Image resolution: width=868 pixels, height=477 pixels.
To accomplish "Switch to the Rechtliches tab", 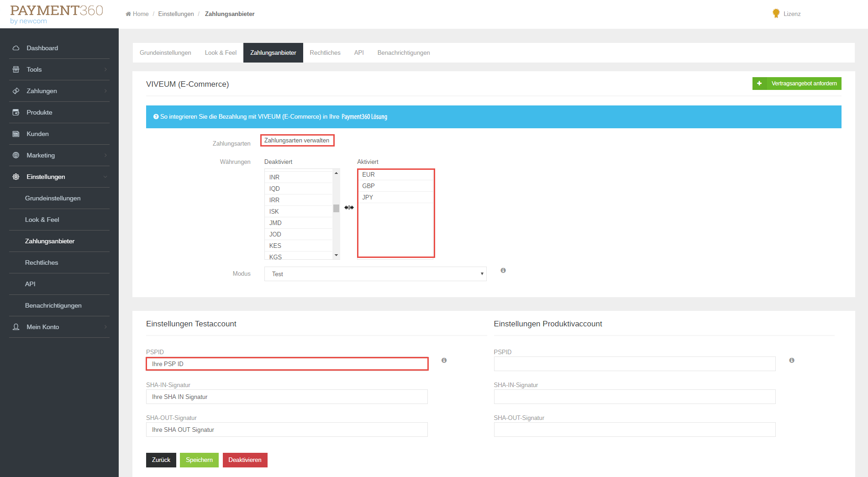I will 325,53.
